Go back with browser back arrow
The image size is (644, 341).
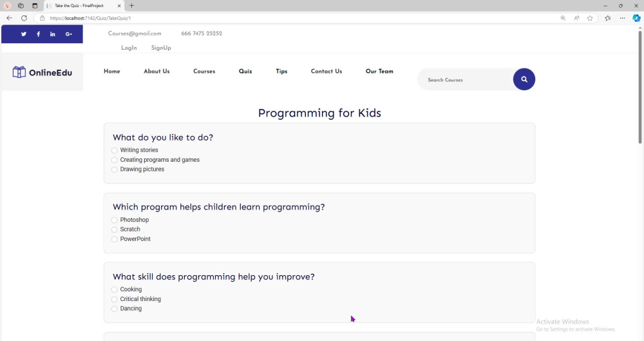(x=9, y=18)
